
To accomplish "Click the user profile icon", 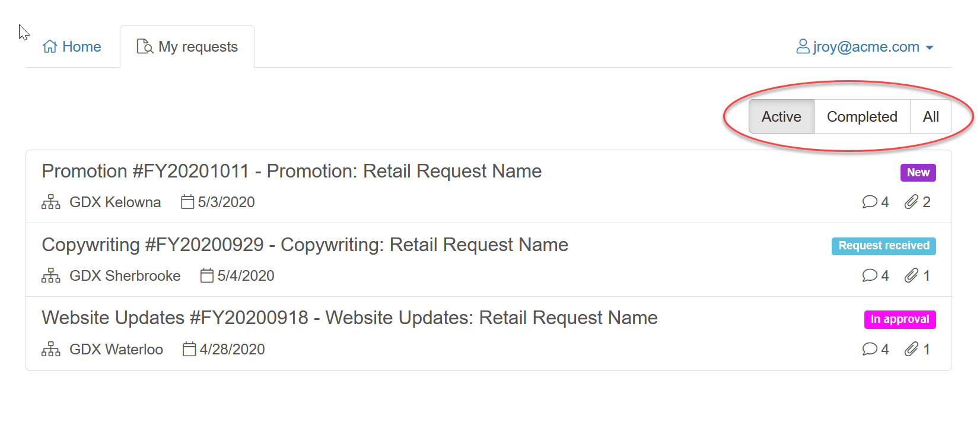I will click(803, 46).
